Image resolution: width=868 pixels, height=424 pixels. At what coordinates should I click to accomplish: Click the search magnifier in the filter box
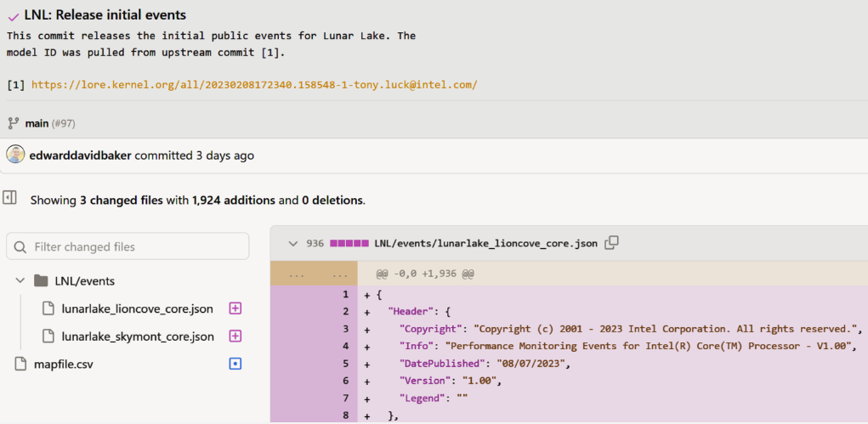(20, 247)
